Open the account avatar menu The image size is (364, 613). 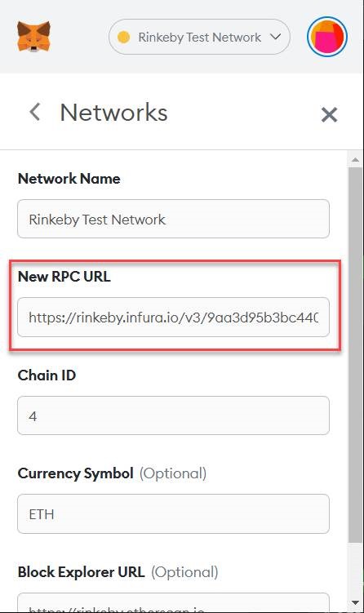(x=327, y=37)
